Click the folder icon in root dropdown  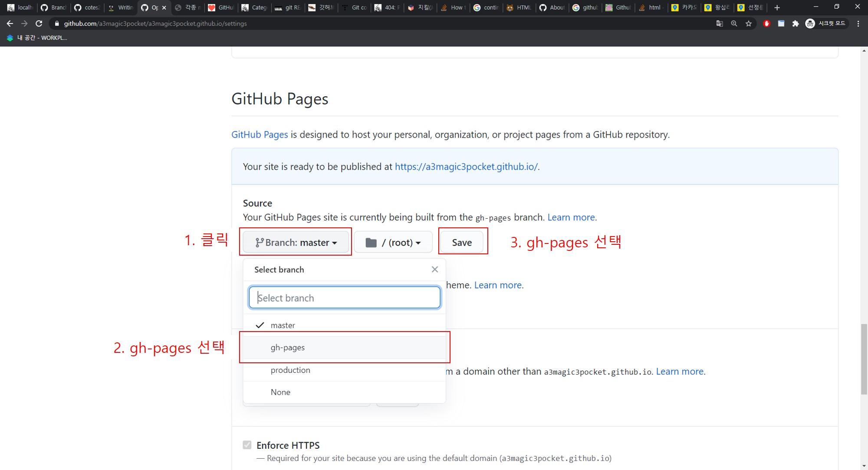[371, 243]
